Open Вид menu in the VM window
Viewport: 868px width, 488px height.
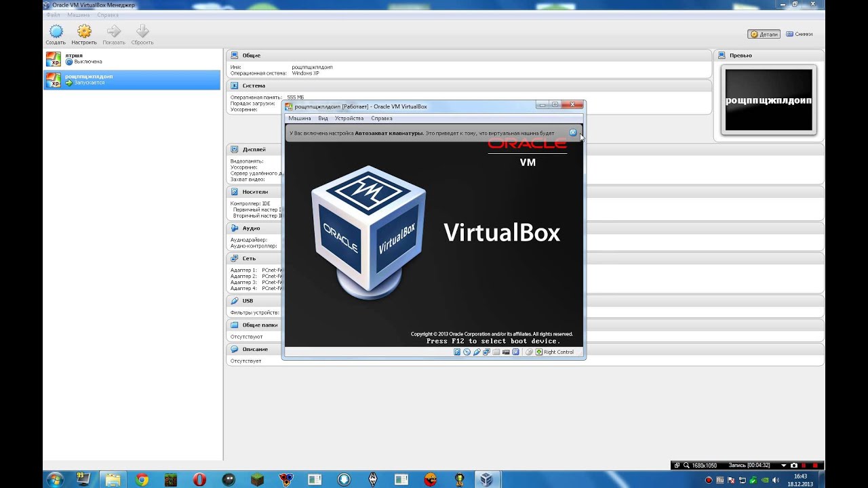coord(323,118)
